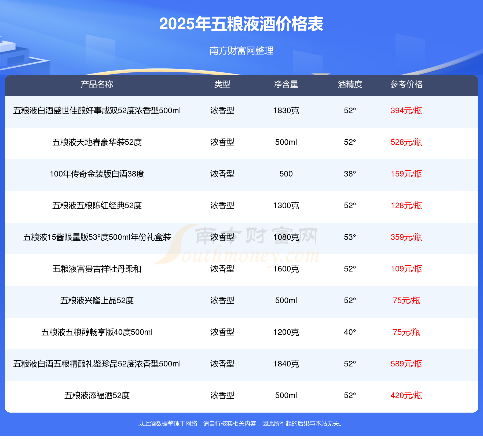Click 500ml in 五粮液兴隆上品 row

pyautogui.click(x=286, y=300)
